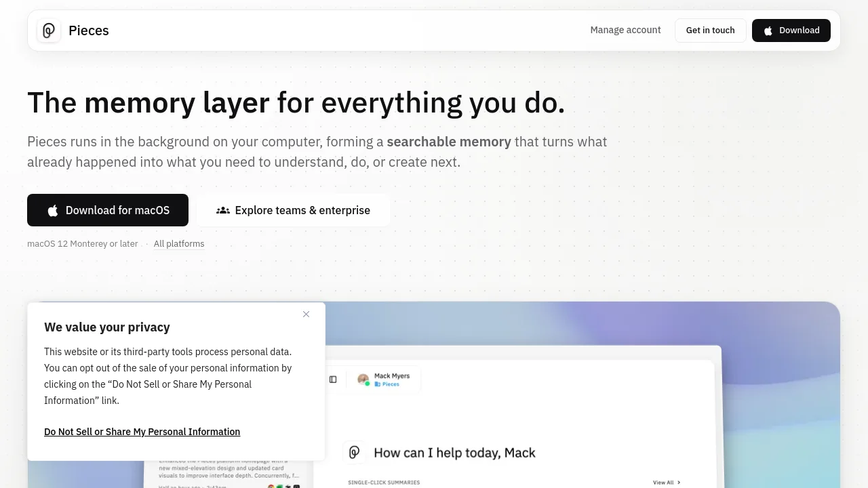The image size is (868, 488).
Task: Click the Download for macOS button
Action: coord(108,210)
